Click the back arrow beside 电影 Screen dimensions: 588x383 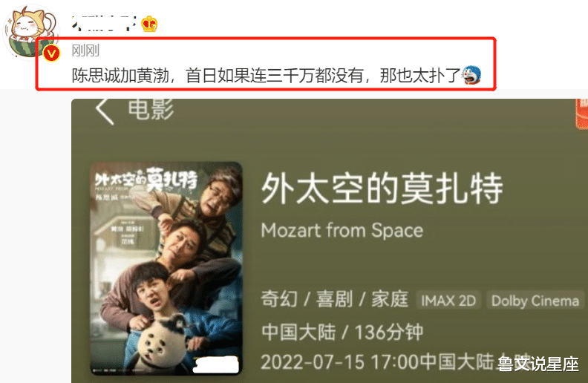click(x=104, y=111)
